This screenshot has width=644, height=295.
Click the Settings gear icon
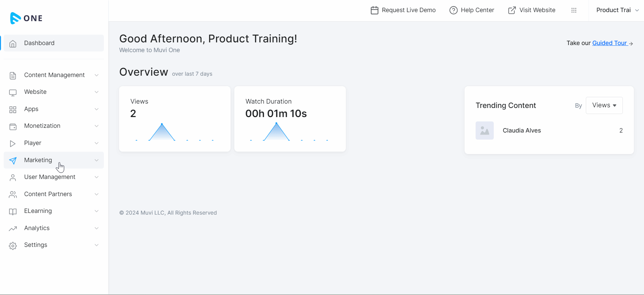coord(13,245)
